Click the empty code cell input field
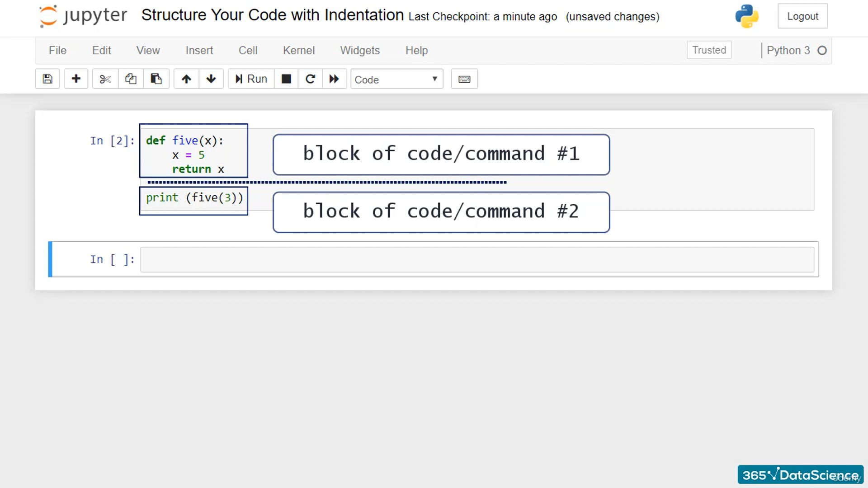The width and height of the screenshot is (868, 488). click(477, 259)
